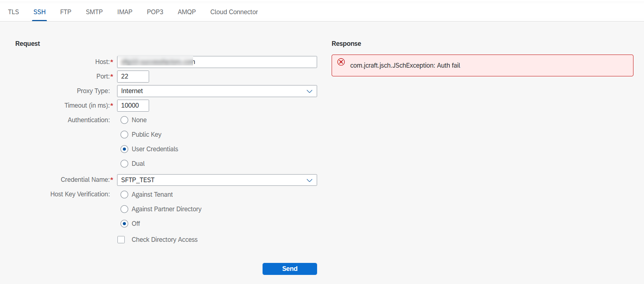Select Dual authentication
The height and width of the screenshot is (284, 644).
[x=124, y=164]
